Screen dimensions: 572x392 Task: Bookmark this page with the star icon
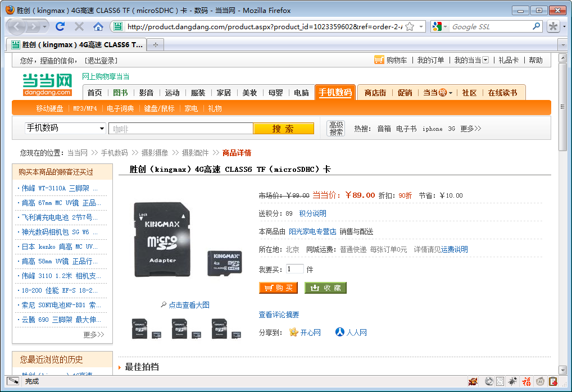coord(410,26)
